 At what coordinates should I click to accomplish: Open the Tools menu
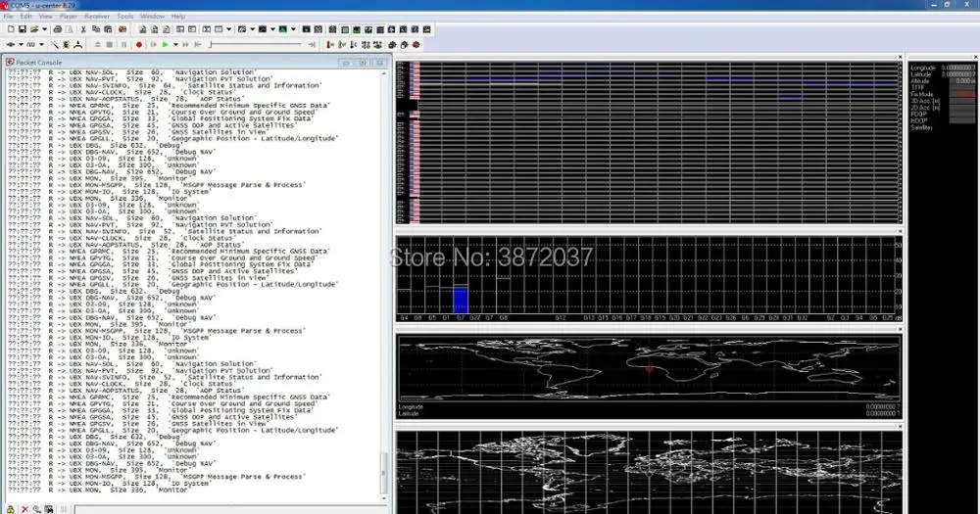pos(125,17)
